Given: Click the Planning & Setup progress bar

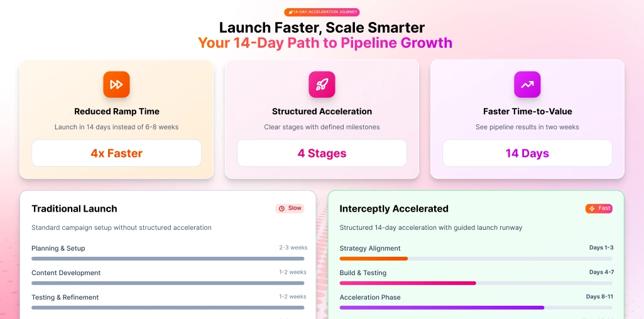Looking at the screenshot, I should (168, 259).
